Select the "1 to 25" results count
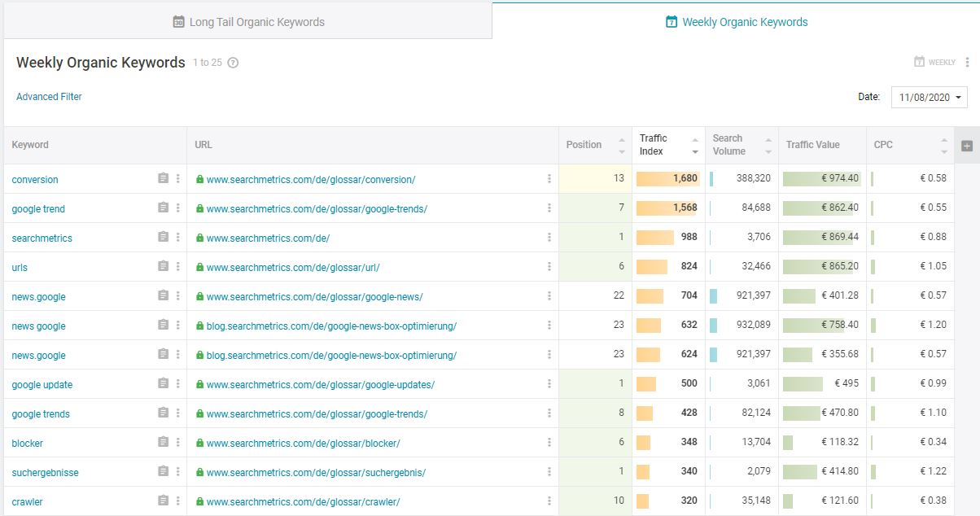This screenshot has width=980, height=516. coord(208,63)
